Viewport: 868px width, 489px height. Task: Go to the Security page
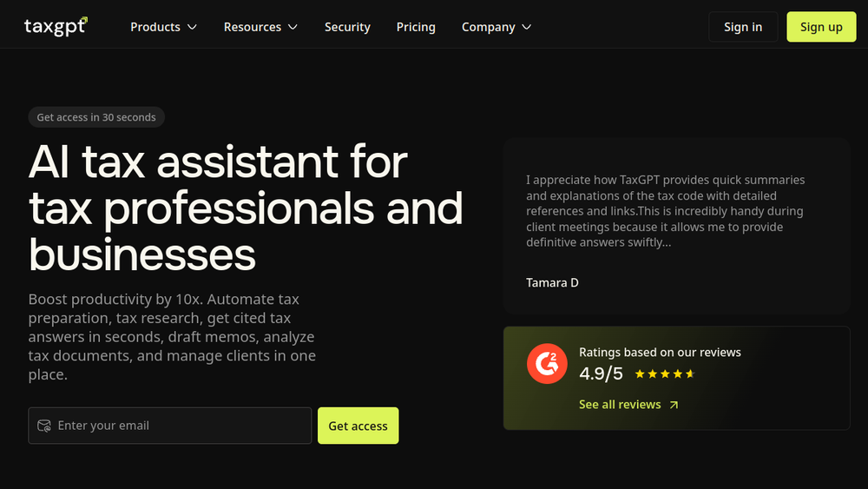(347, 27)
